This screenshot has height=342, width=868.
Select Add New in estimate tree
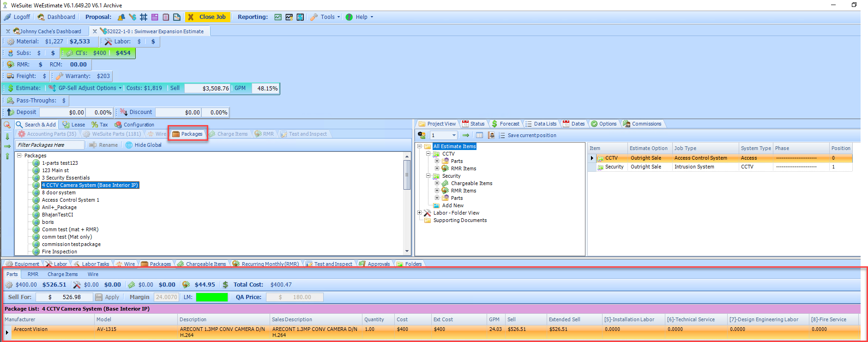click(x=452, y=205)
